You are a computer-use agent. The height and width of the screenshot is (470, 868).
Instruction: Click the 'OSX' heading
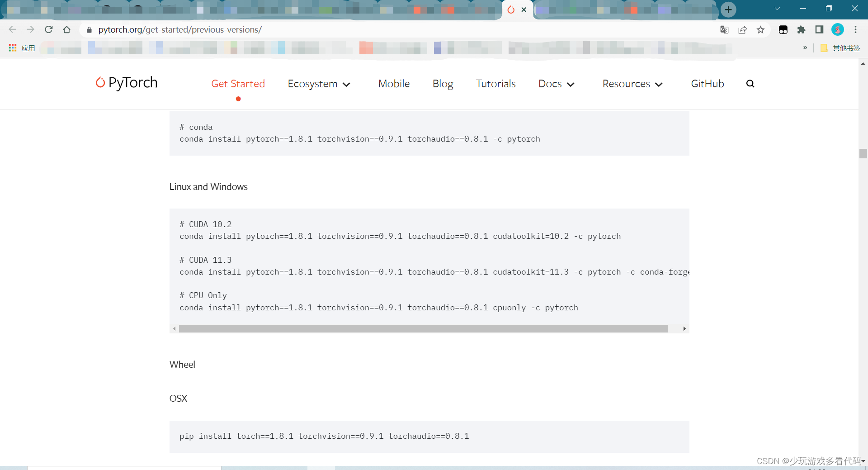point(178,399)
